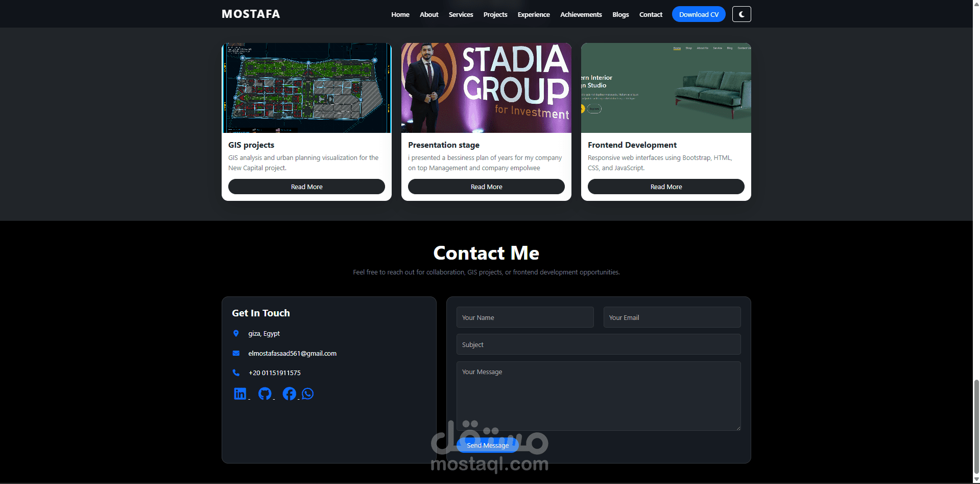This screenshot has height=484, width=980.
Task: Open the LinkedIn profile icon
Action: (x=240, y=394)
